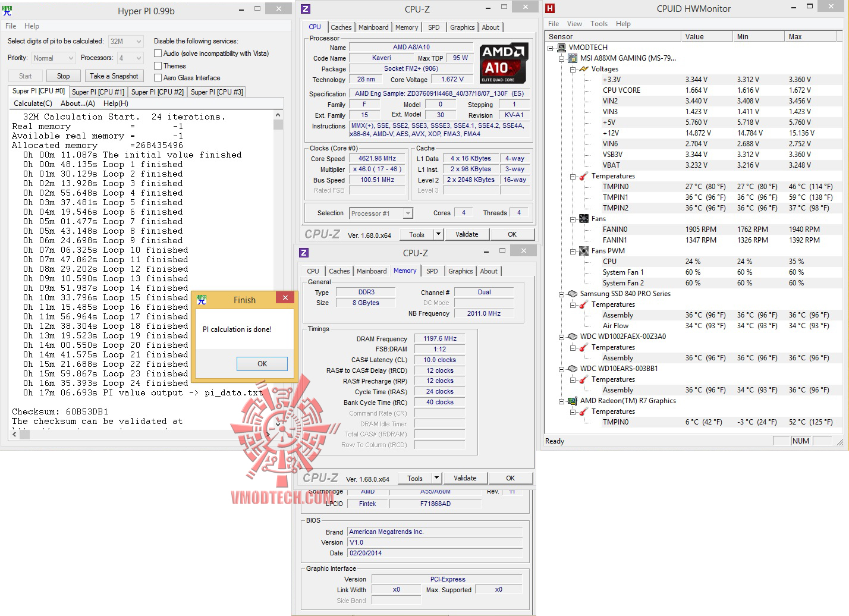Open the Tools arrow in CPU-Z CPU window

point(438,234)
